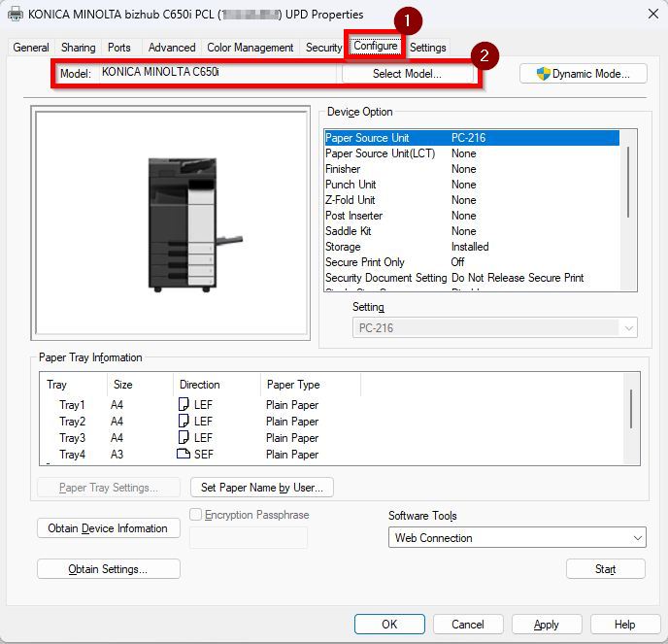This screenshot has height=644, width=668.
Task: Enable the Encryption Passphrase checkbox
Action: (196, 515)
